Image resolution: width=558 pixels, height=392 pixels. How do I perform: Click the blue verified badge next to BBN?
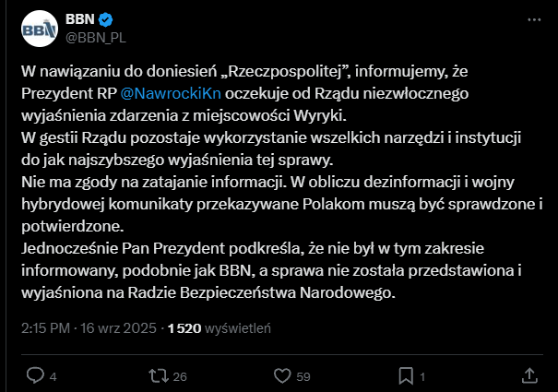click(x=107, y=19)
